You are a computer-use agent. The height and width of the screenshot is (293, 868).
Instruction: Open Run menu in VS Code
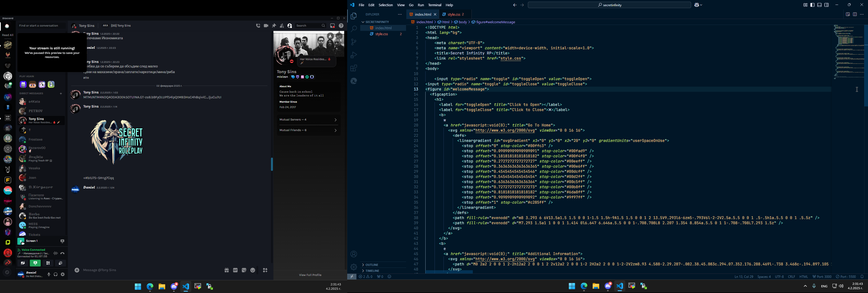coord(421,5)
